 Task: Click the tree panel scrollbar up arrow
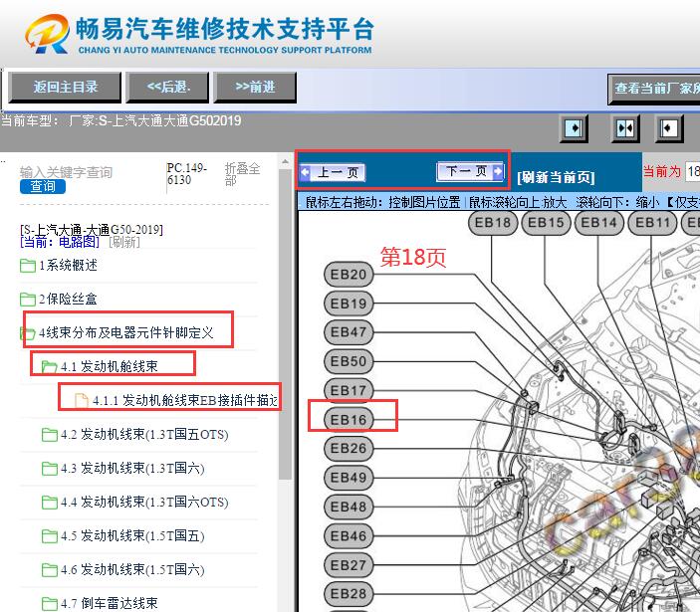(285, 162)
